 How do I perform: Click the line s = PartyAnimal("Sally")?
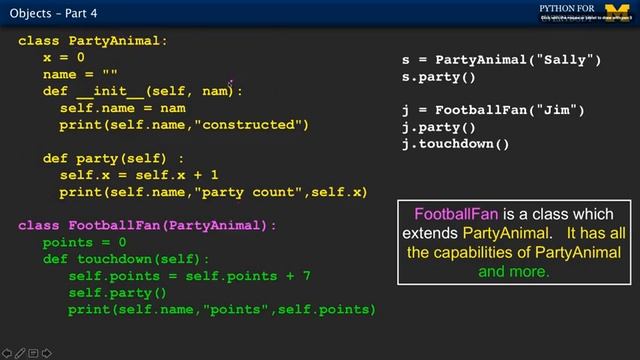pos(501,60)
